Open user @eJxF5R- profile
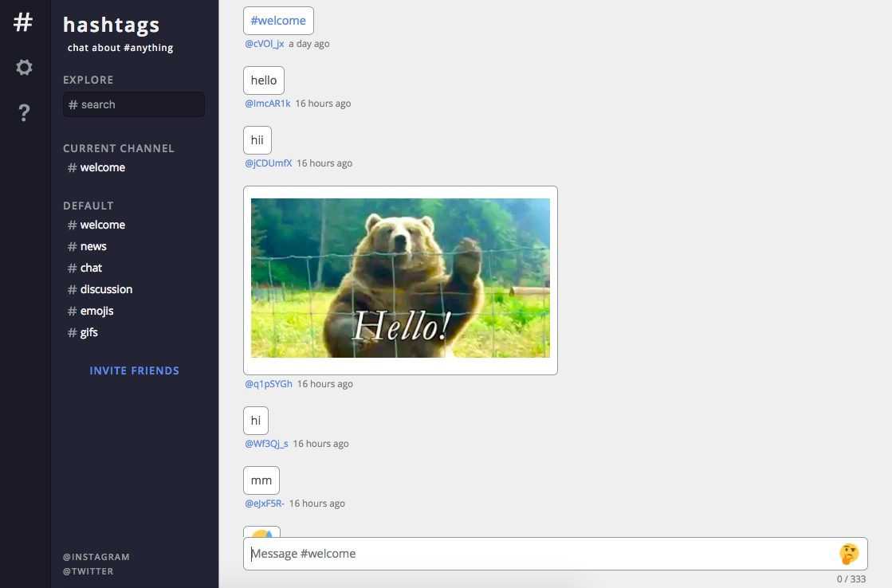This screenshot has width=892, height=588. [x=265, y=504]
